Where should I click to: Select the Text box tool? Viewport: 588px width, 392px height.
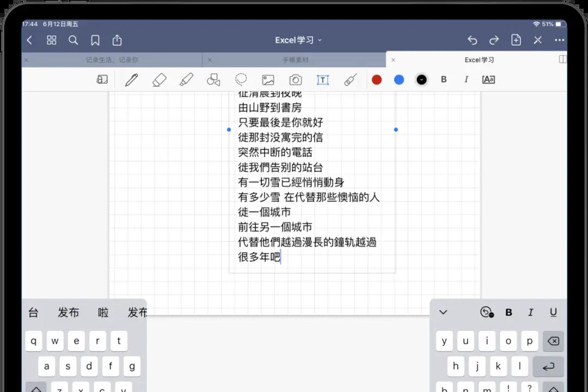pyautogui.click(x=322, y=79)
